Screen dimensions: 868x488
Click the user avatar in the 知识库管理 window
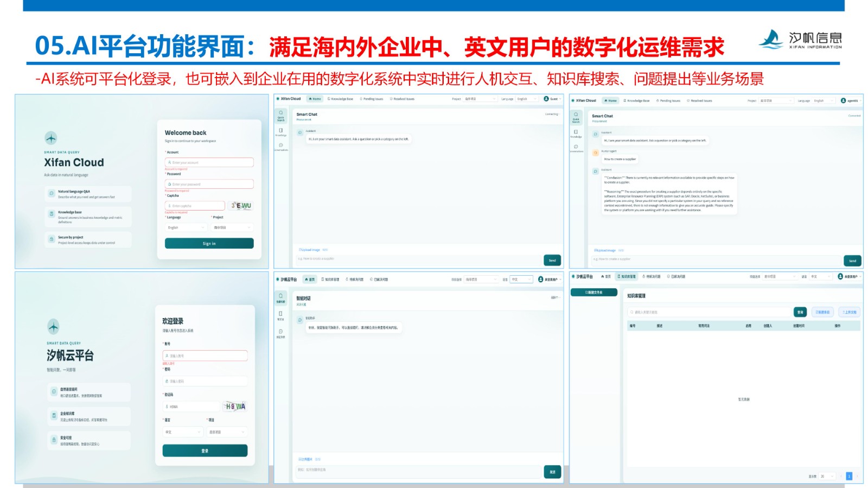[x=840, y=277]
